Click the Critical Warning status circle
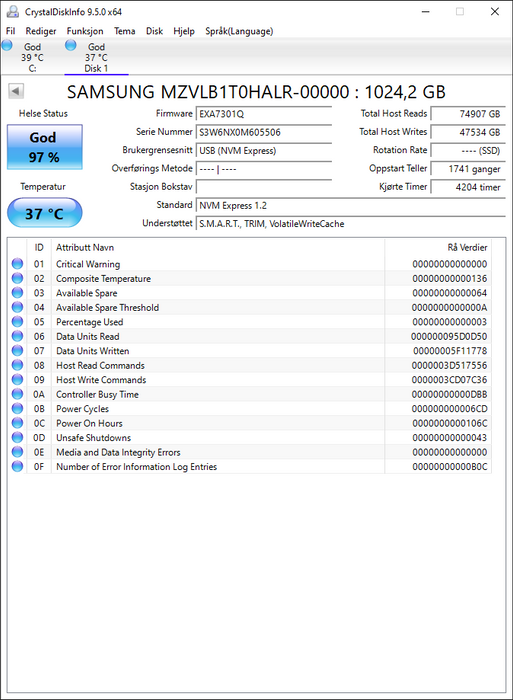This screenshot has width=513, height=700. point(17,264)
